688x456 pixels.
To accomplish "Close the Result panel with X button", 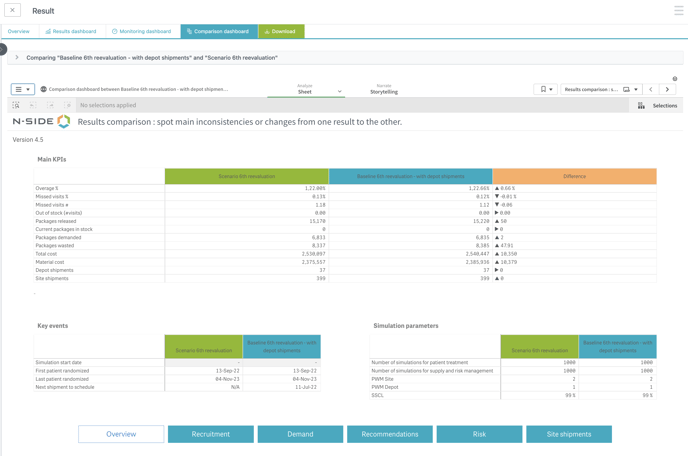I will pos(12,11).
